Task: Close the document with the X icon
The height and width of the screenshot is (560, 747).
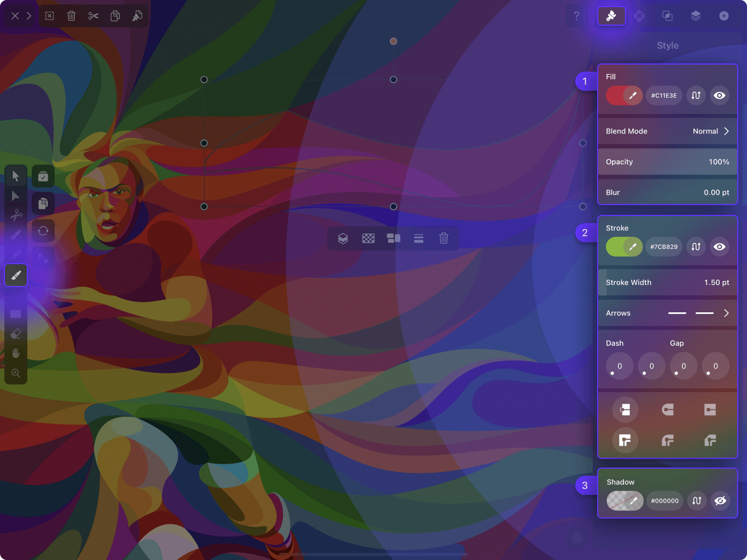Action: pyautogui.click(x=15, y=16)
